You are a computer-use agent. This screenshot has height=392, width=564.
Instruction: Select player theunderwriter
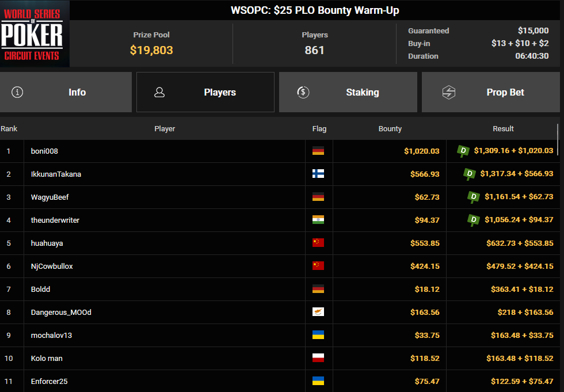[55, 220]
